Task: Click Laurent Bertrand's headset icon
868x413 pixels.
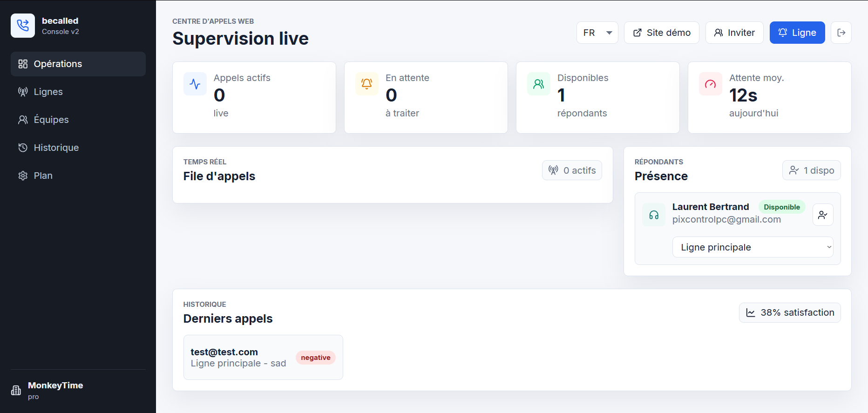Action: point(654,215)
